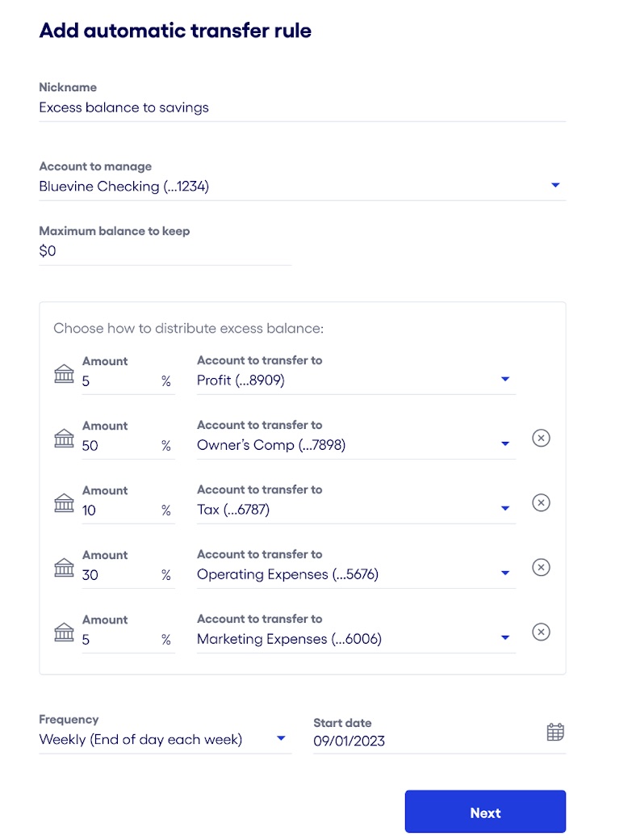Remove the Marketing Expenses transfer row
This screenshot has width=636, height=840.
coord(541,632)
